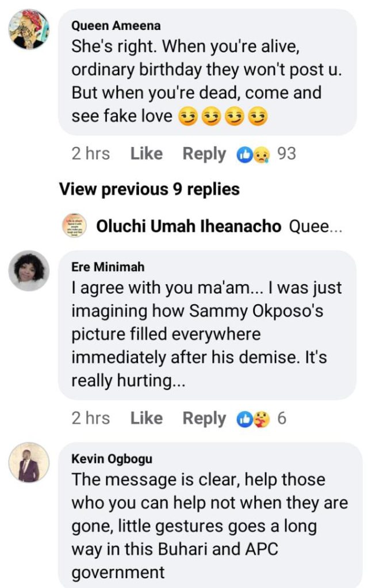
Task: Click reaction icons on Ere Minimah's comment
Action: [253, 419]
